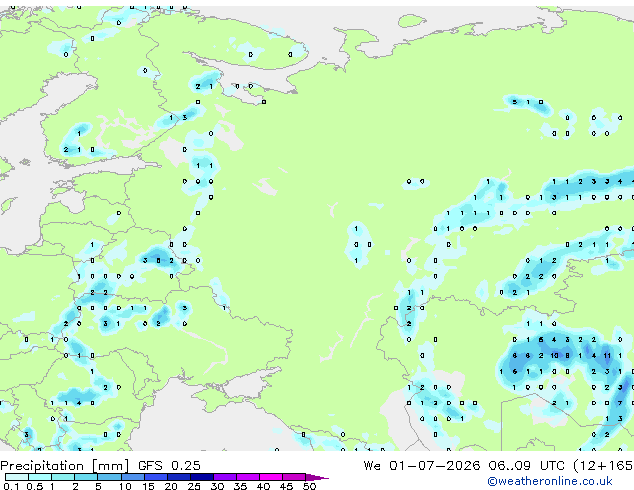The image size is (634, 490).
Task: Select the legend swatch between 5 and 10
Action: coord(109,477)
